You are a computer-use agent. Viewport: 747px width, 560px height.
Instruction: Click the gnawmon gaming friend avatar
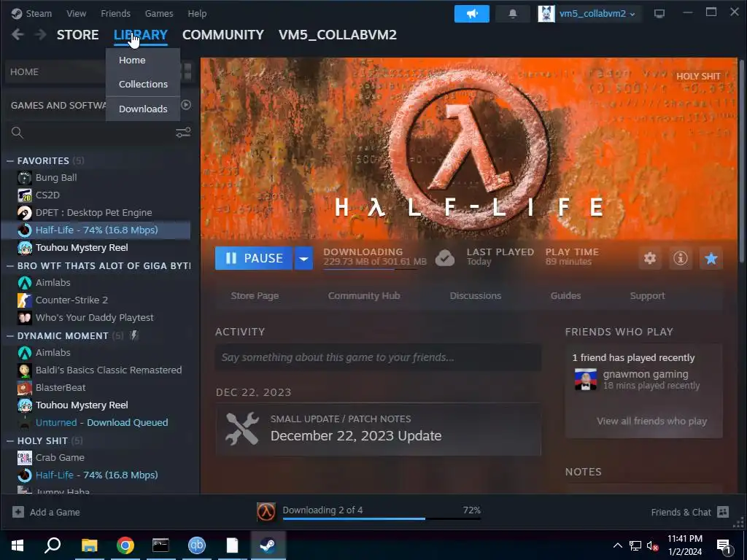[586, 379]
